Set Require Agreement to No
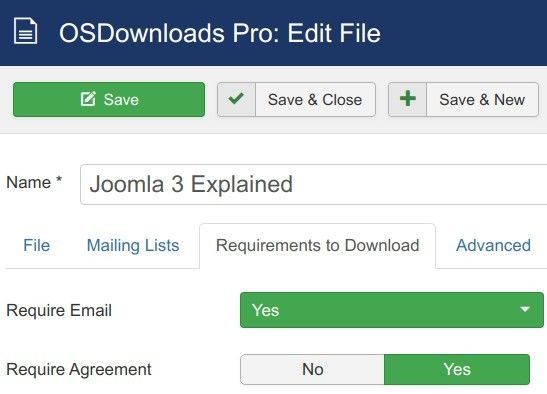This screenshot has height=394, width=547. [x=313, y=369]
